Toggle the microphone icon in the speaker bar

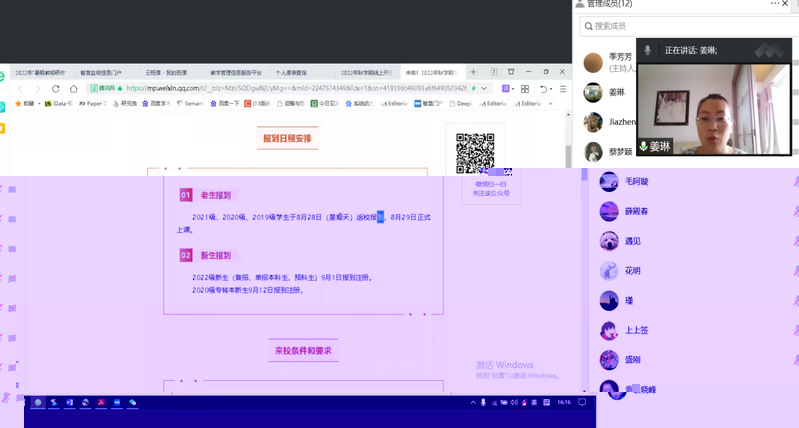[x=648, y=49]
